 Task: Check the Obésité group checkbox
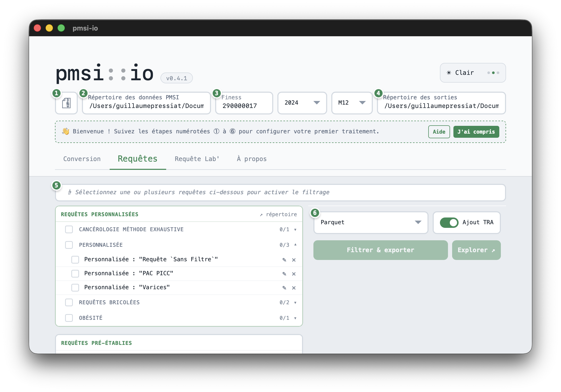click(69, 318)
